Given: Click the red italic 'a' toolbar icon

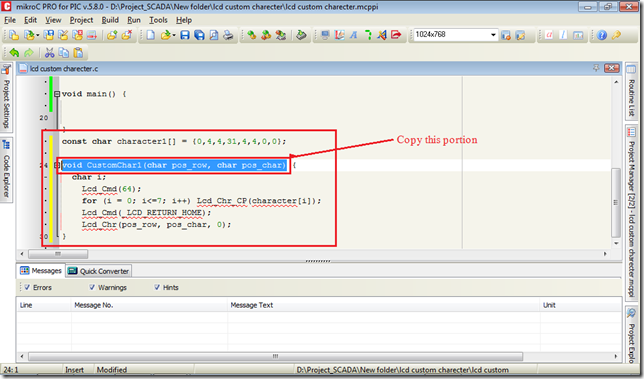Looking at the screenshot, I should [x=549, y=35].
